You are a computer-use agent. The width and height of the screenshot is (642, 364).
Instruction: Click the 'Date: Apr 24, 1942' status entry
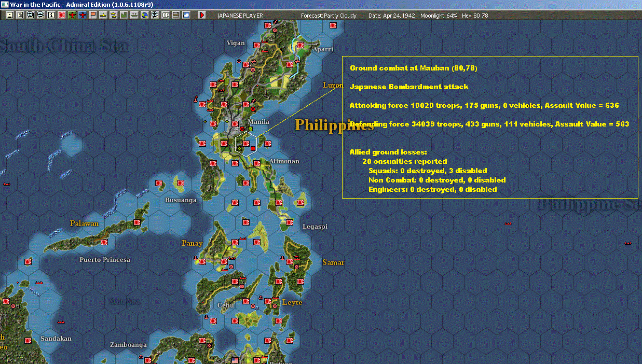coord(392,16)
